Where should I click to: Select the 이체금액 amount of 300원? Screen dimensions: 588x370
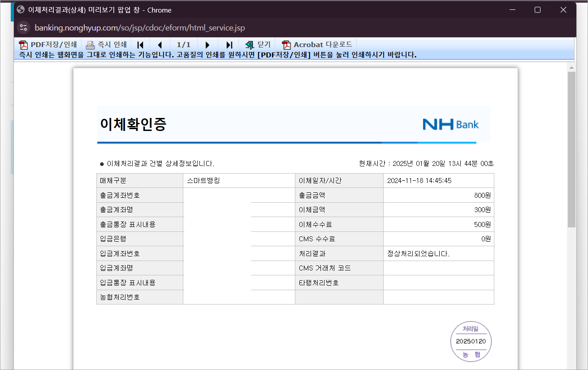pos(483,209)
